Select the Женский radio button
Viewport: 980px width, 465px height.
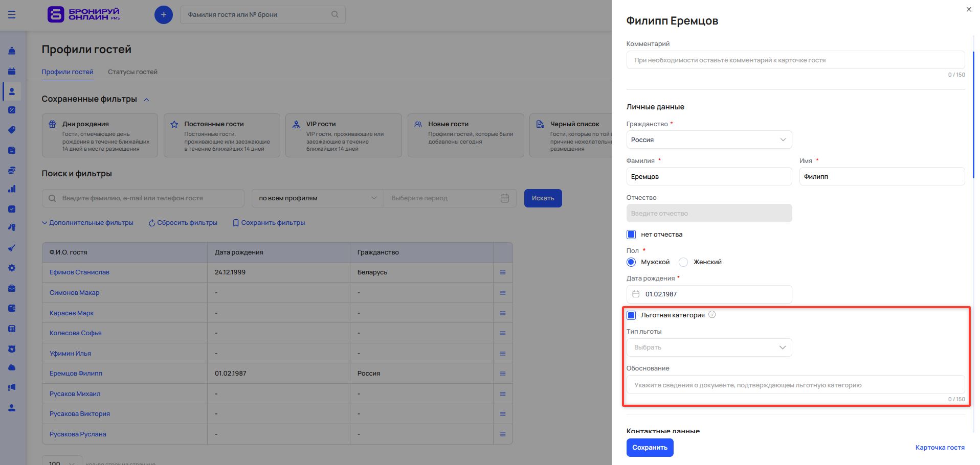[x=683, y=262]
